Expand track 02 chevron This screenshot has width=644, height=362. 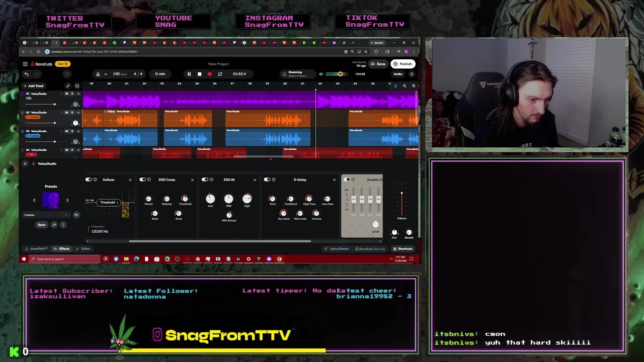[78, 113]
